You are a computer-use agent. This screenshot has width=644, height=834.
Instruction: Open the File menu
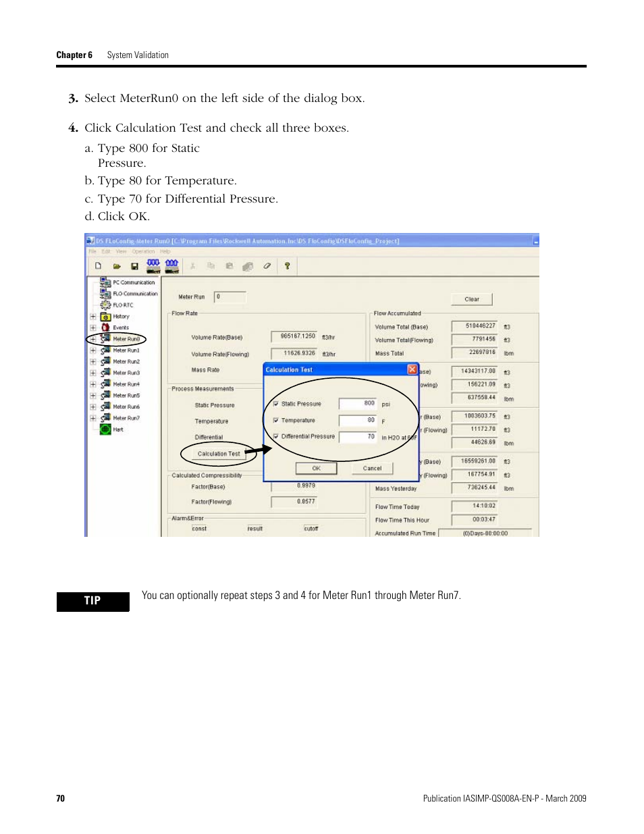point(92,251)
